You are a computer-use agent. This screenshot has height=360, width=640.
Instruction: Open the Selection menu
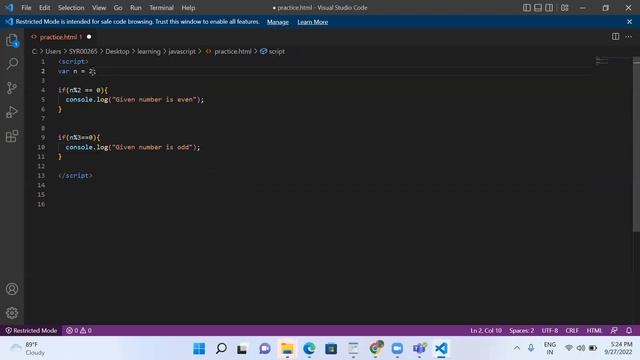click(71, 8)
